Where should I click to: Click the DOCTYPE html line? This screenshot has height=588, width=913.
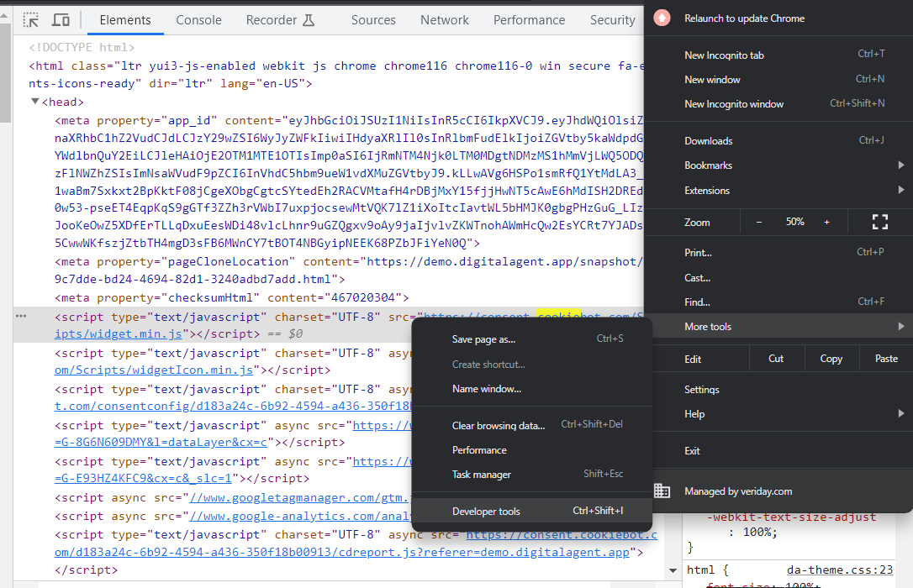(x=82, y=47)
